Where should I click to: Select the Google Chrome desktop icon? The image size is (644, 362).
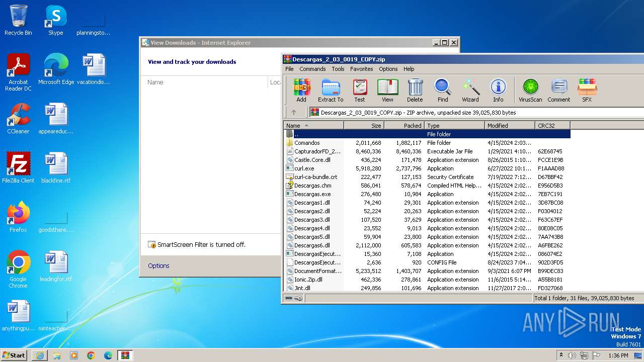[18, 269]
